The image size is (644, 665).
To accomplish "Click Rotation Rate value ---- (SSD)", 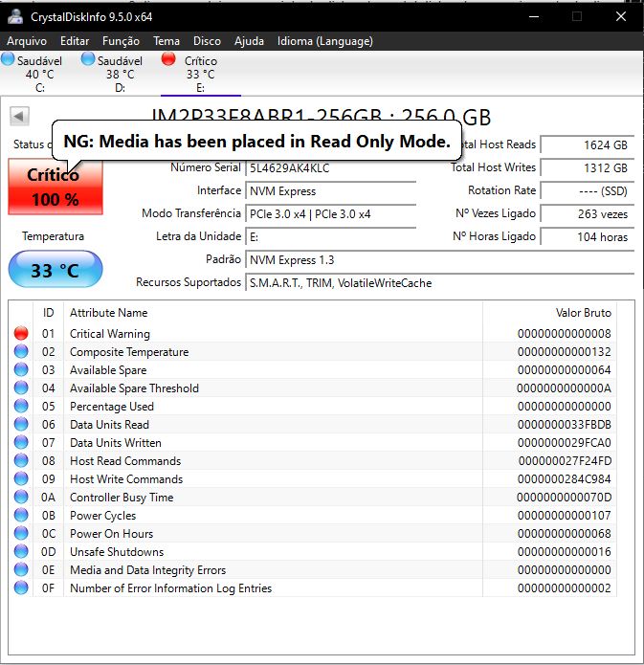I will click(588, 190).
